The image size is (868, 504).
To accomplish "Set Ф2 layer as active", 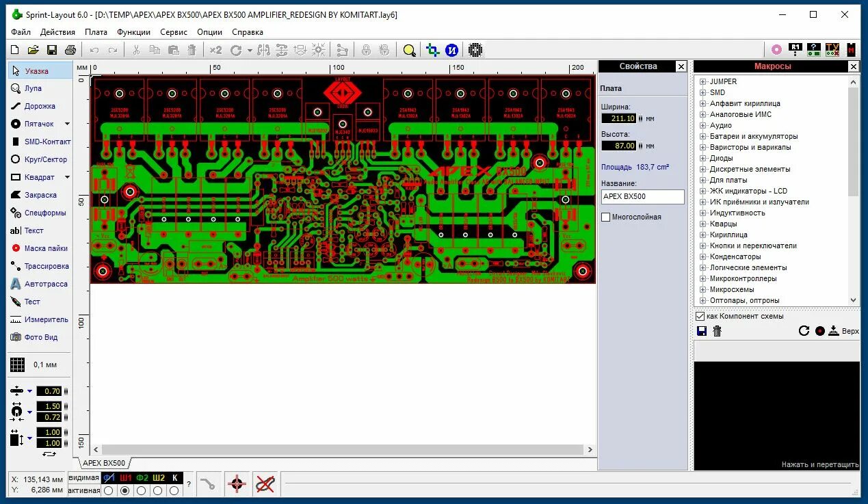I will [142, 490].
